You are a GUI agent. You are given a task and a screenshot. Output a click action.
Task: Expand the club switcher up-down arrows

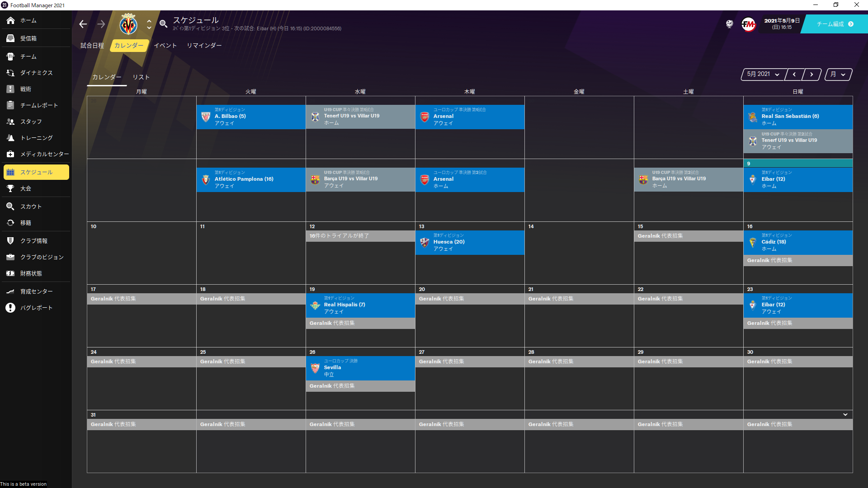coord(149,24)
